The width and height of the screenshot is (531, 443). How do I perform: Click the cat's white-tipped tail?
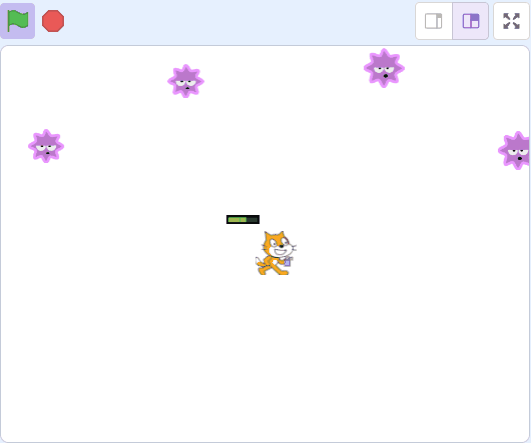pos(259,261)
